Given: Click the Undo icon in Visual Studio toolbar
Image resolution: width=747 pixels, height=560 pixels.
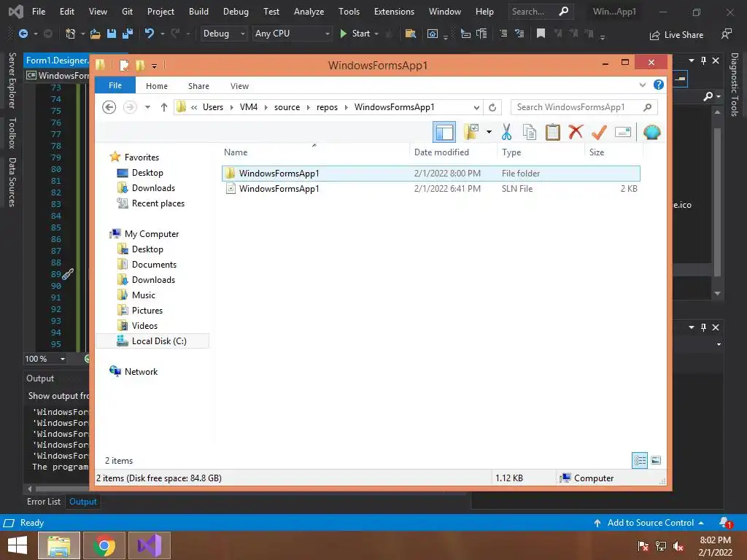Looking at the screenshot, I should (149, 34).
